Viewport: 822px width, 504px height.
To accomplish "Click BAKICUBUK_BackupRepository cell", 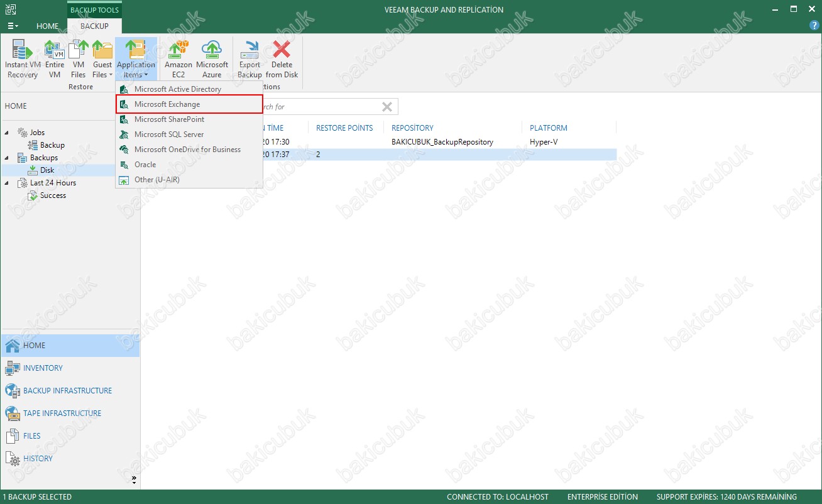I will pyautogui.click(x=442, y=142).
